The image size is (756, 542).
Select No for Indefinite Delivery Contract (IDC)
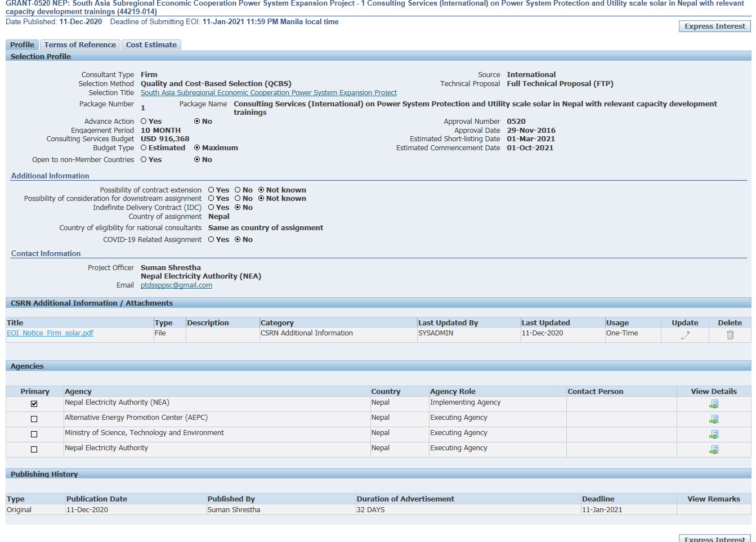[238, 207]
